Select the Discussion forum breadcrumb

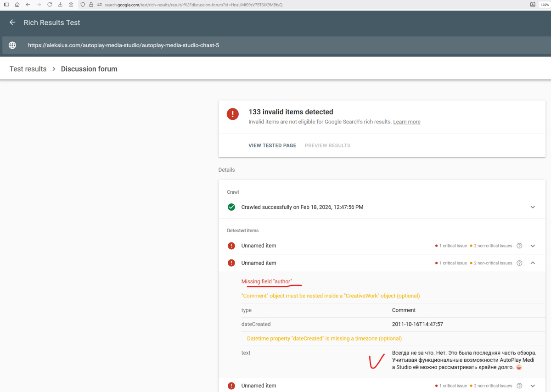click(x=89, y=69)
